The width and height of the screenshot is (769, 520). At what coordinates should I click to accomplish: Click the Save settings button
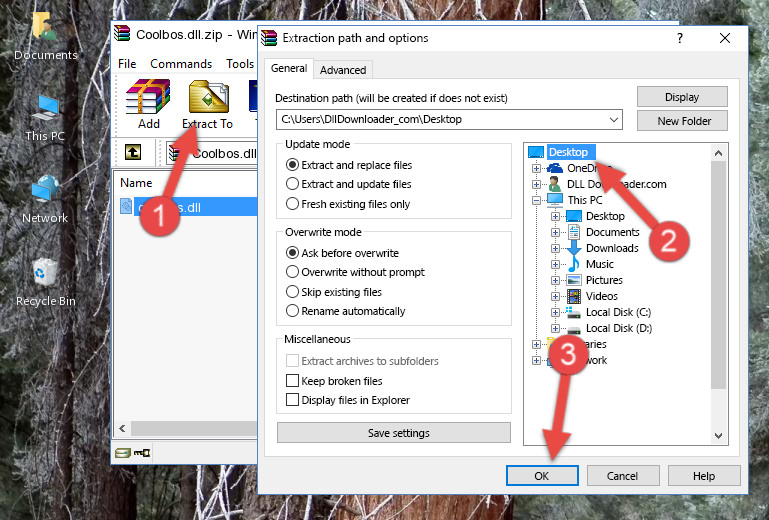pyautogui.click(x=394, y=433)
